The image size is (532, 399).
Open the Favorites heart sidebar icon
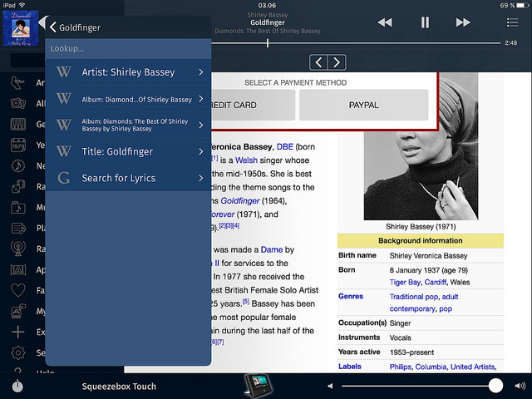coord(17,290)
